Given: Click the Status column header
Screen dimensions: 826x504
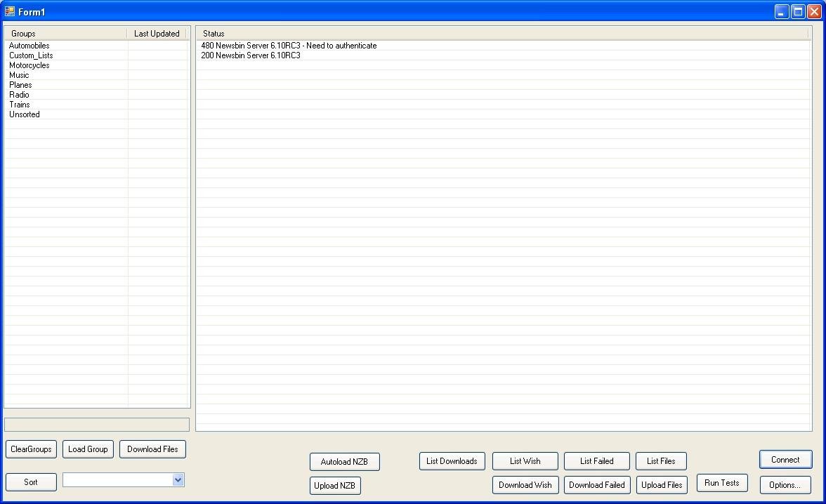Looking at the screenshot, I should [503, 34].
